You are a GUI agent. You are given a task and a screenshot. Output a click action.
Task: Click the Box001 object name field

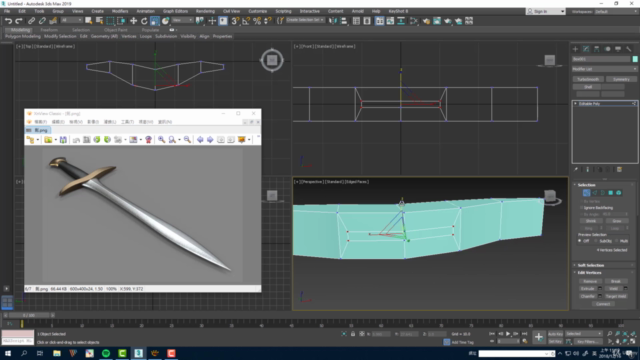601,59
